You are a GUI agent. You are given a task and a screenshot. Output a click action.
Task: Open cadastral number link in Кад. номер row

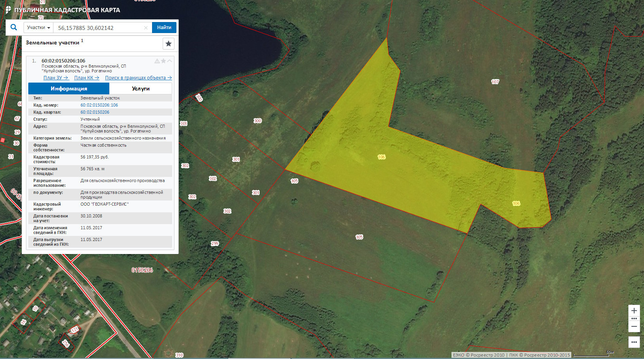click(x=99, y=105)
